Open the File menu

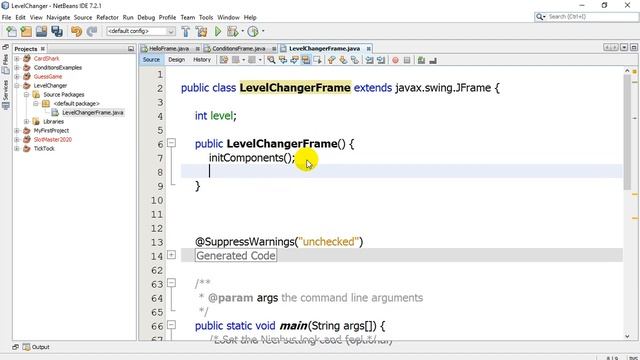pos(7,18)
